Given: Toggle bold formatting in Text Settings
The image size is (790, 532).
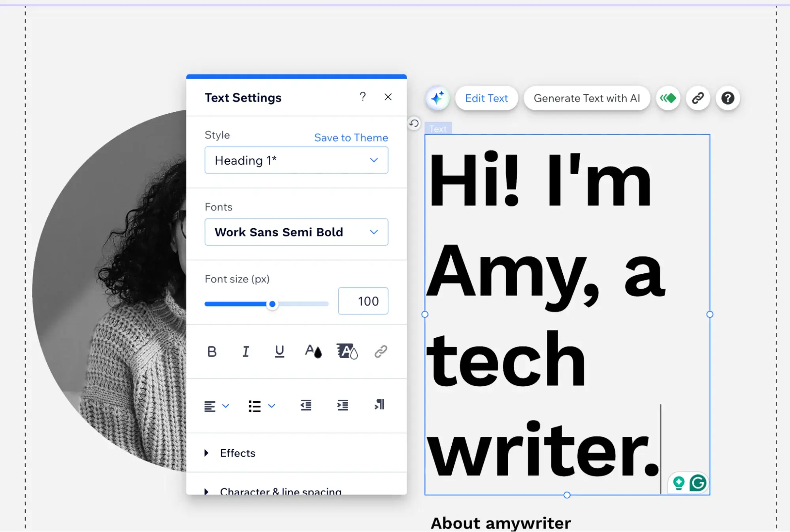Looking at the screenshot, I should [212, 351].
